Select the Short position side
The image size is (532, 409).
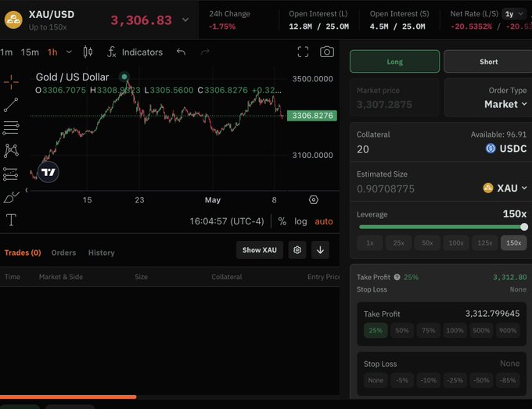click(488, 61)
